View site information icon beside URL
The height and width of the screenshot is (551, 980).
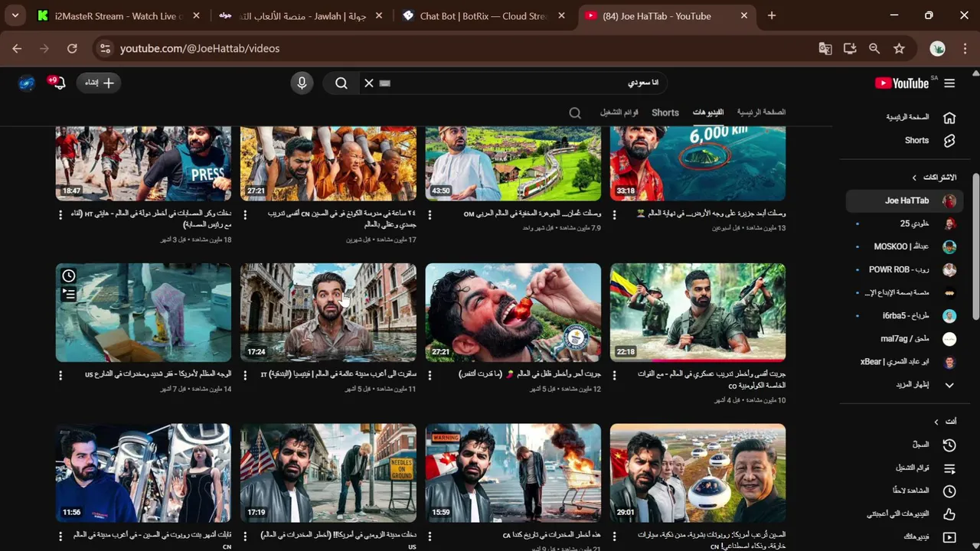pos(106,48)
